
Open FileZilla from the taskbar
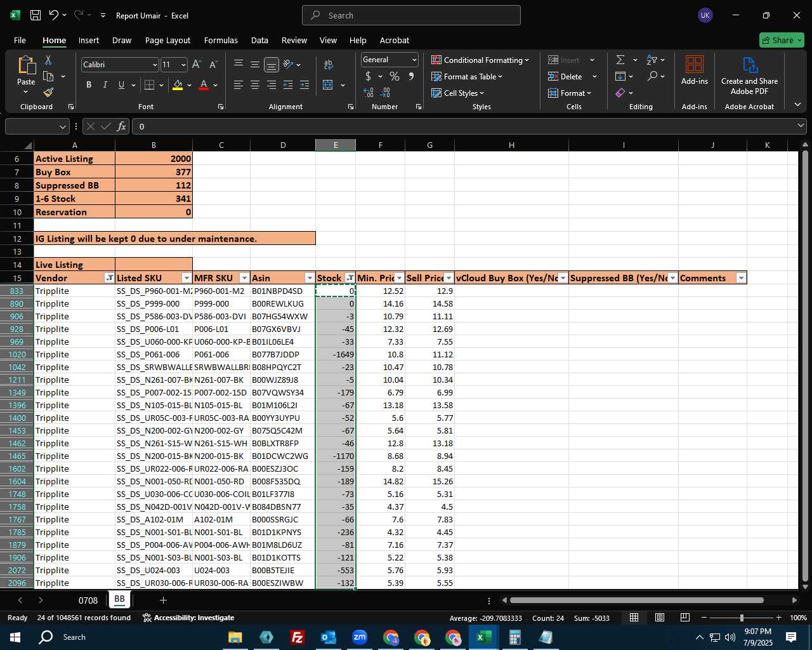[x=297, y=637]
